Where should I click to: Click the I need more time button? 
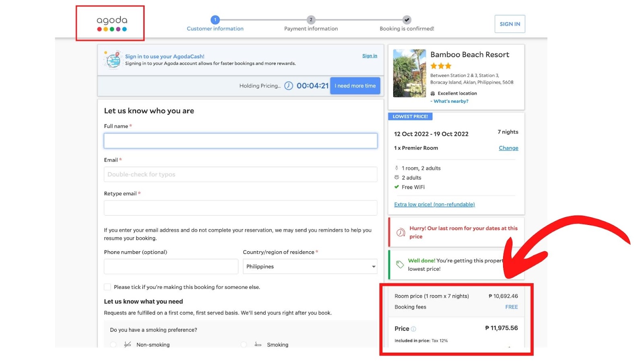(x=355, y=86)
